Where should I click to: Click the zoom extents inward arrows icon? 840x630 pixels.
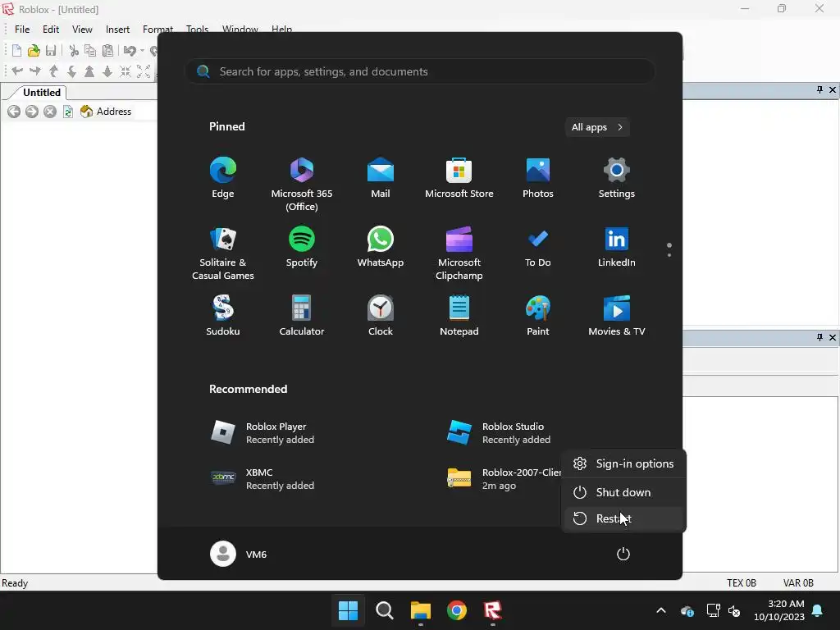click(x=126, y=71)
